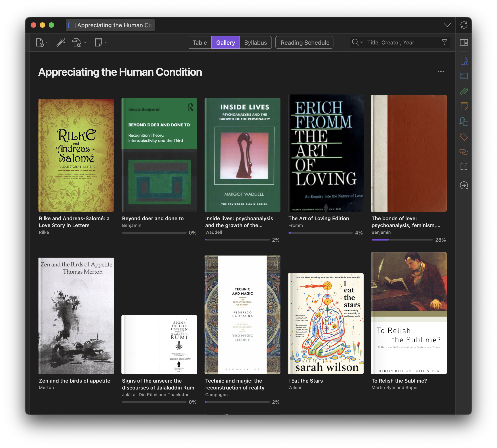497x448 pixels.
Task: Toggle the sidebar layout panel icon
Action: pyautogui.click(x=463, y=42)
